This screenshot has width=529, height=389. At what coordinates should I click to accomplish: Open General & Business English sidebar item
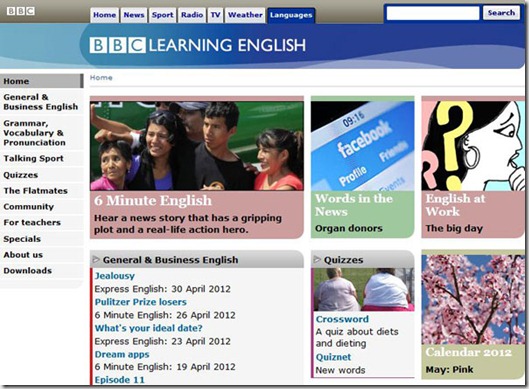tap(41, 102)
